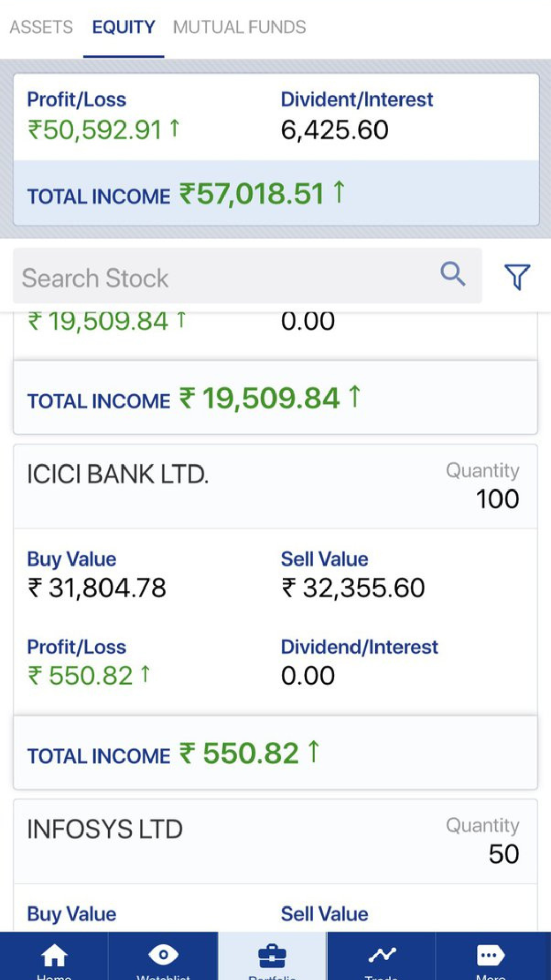Tap ICICI Total Income ₹550.82 row
Image resolution: width=551 pixels, height=980 pixels.
(x=275, y=753)
